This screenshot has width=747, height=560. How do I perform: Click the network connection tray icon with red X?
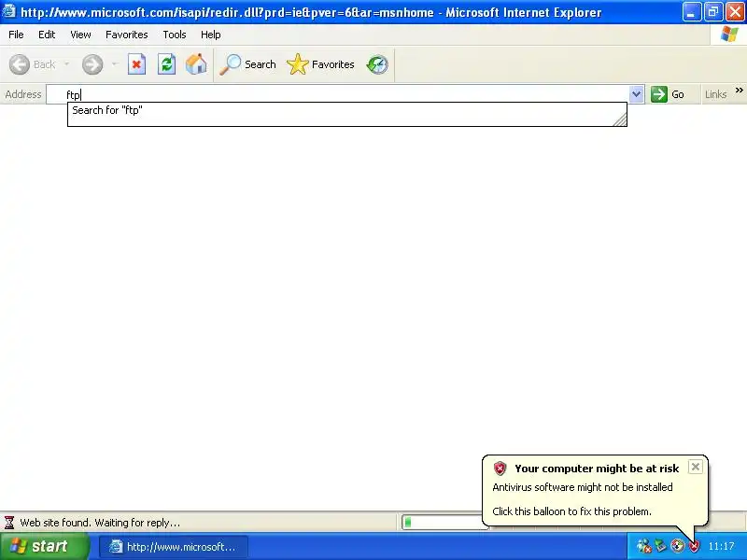point(643,546)
